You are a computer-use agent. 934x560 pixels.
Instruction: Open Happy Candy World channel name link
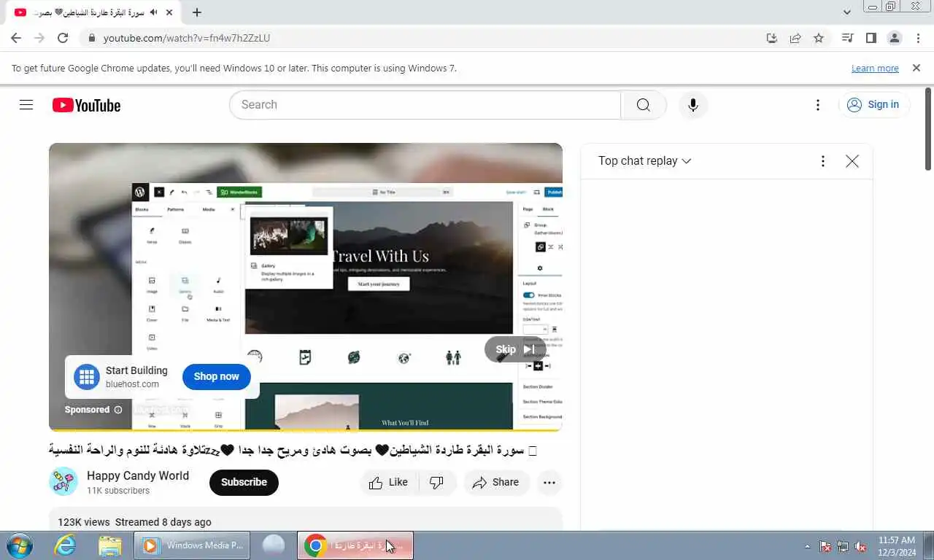(138, 475)
